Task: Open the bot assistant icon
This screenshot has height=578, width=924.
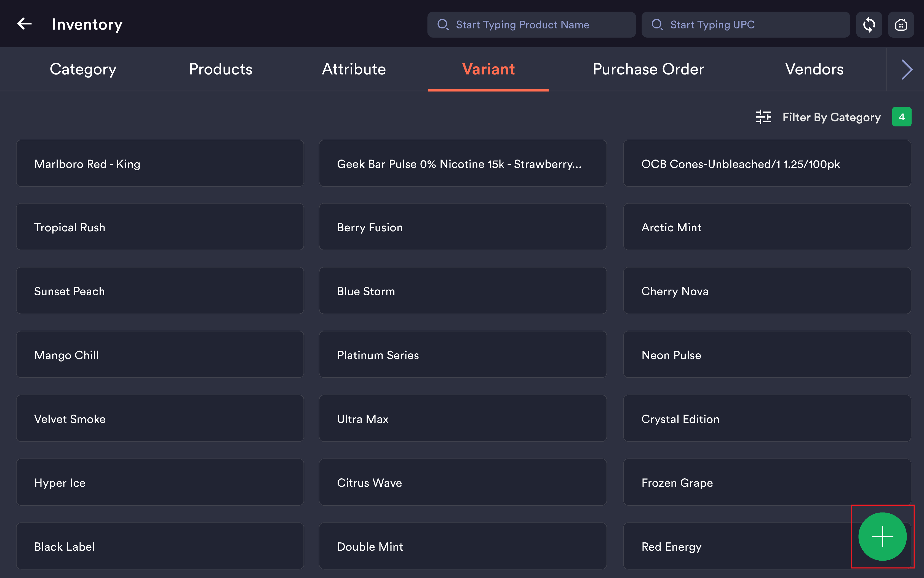Action: [901, 25]
